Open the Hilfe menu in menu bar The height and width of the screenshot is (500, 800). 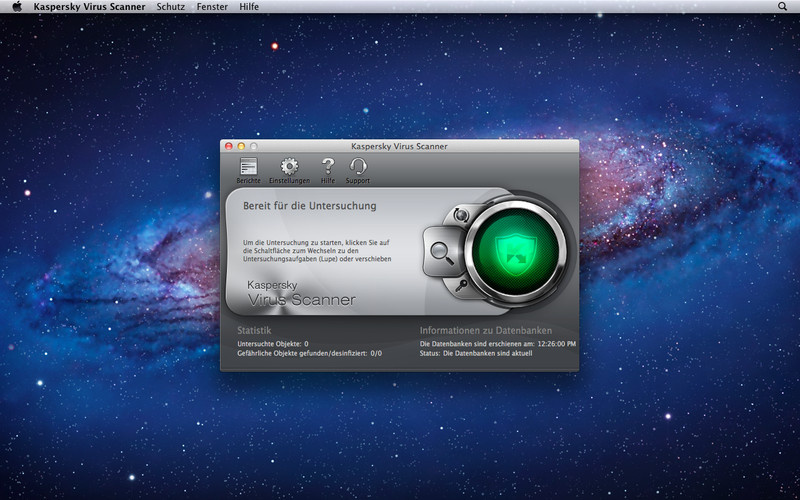pyautogui.click(x=249, y=7)
